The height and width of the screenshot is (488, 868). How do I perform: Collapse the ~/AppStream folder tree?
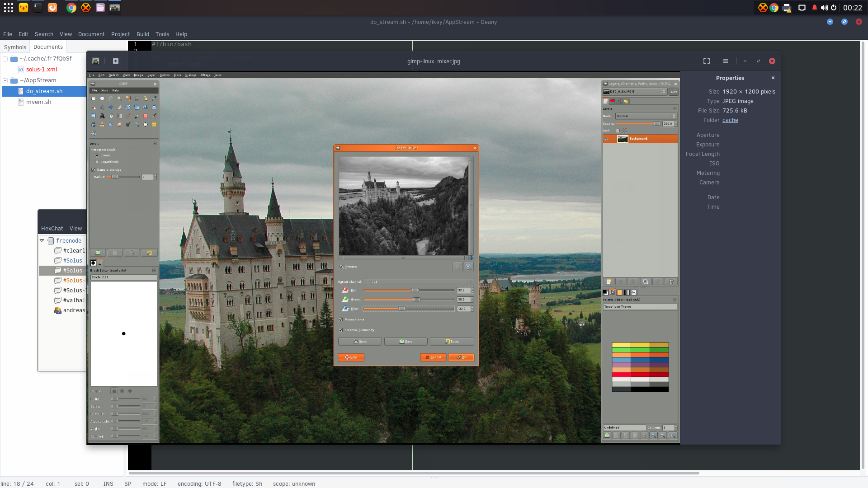5,80
